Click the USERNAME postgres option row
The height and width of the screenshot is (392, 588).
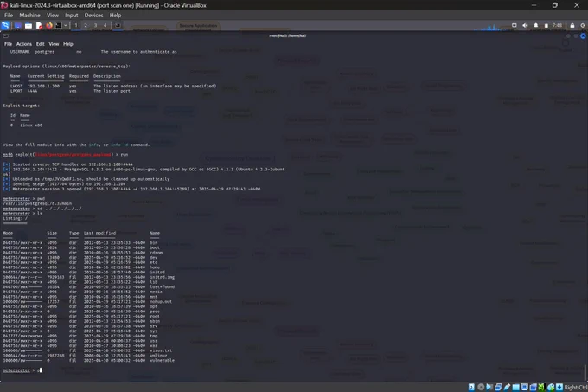(x=93, y=52)
